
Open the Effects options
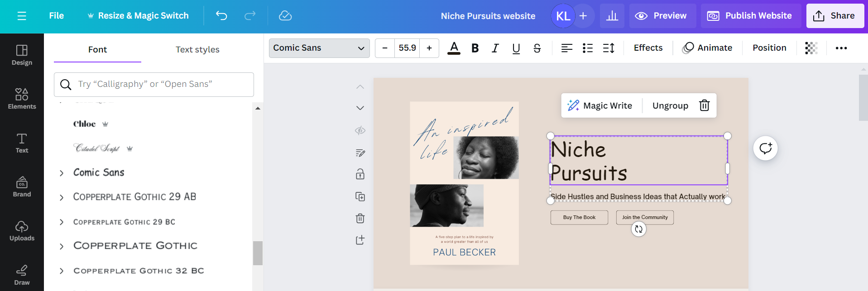[648, 48]
